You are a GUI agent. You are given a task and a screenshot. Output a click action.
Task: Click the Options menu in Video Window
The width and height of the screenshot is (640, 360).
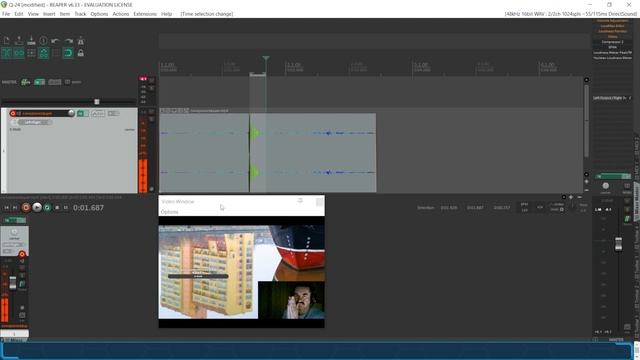pyautogui.click(x=169, y=212)
